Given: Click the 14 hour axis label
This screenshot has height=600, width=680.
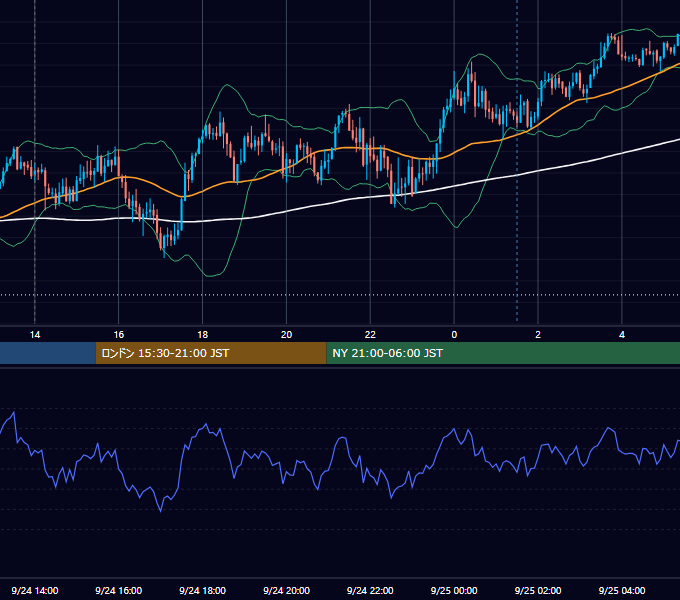Looking at the screenshot, I should tap(35, 335).
